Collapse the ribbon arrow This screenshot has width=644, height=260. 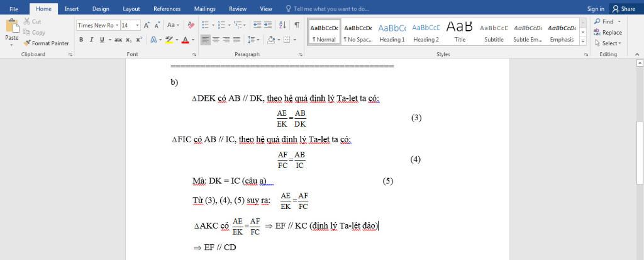637,54
